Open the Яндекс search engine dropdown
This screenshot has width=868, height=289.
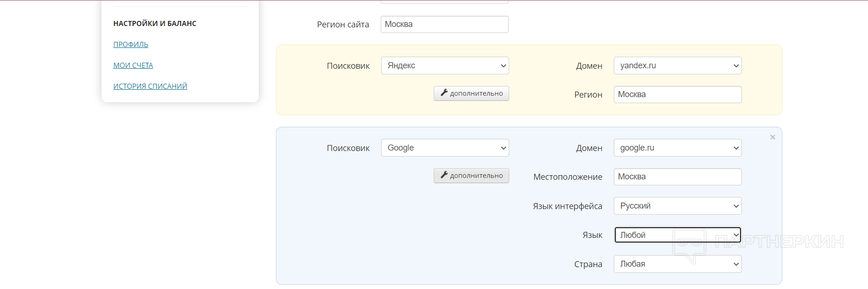(445, 66)
